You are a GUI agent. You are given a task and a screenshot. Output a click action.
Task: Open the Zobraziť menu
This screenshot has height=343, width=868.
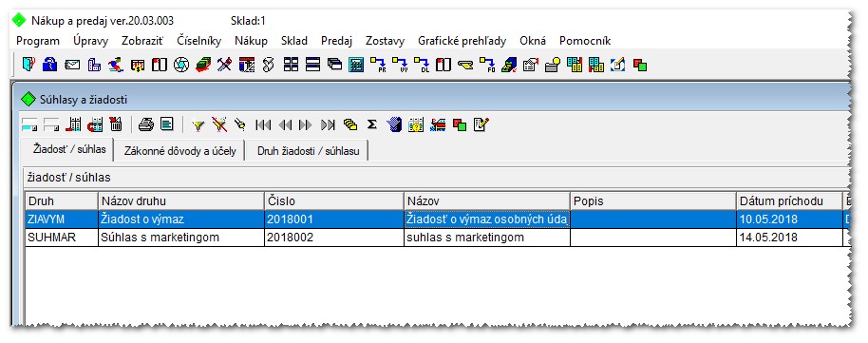142,41
